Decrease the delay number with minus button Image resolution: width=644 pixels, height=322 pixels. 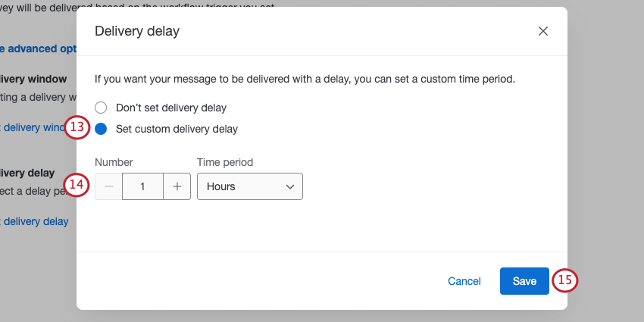pos(108,186)
